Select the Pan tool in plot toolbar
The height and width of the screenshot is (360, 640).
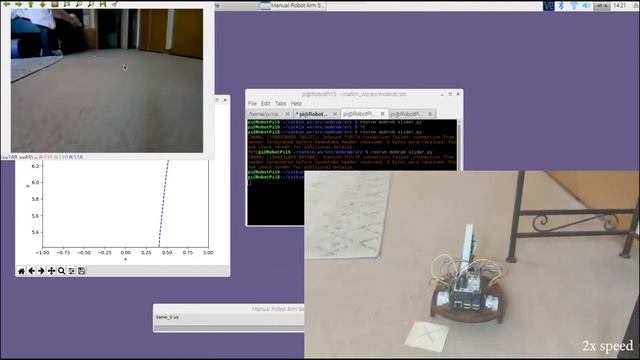(x=51, y=271)
